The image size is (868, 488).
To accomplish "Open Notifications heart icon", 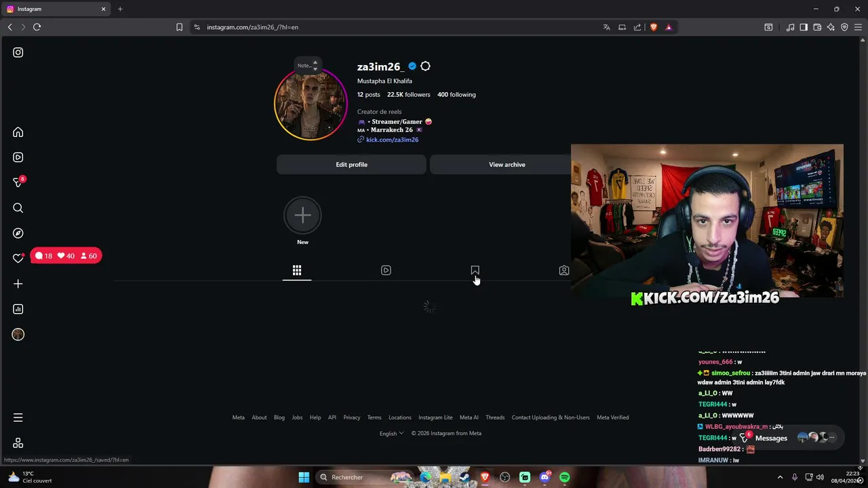I will 18,258.
